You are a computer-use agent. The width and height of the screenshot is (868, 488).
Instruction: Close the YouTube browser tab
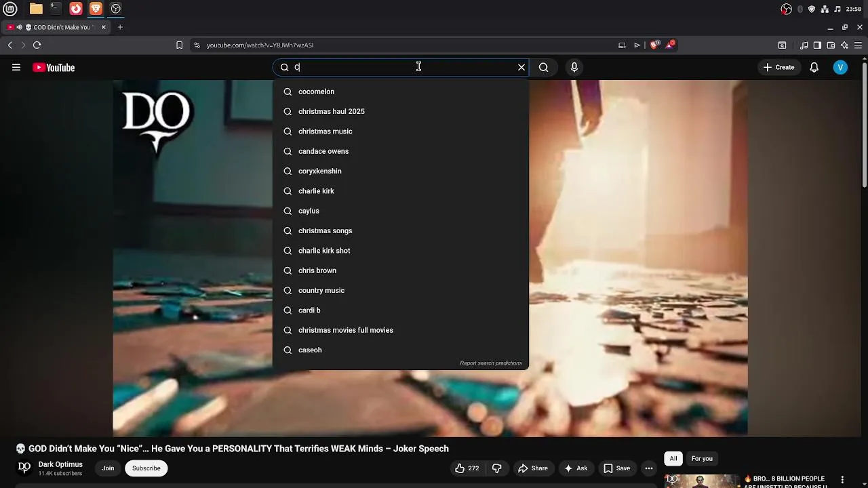point(103,27)
